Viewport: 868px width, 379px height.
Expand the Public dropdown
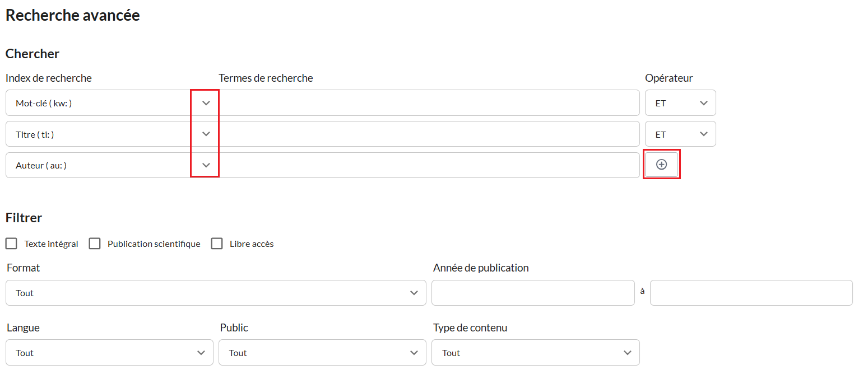[x=322, y=353]
